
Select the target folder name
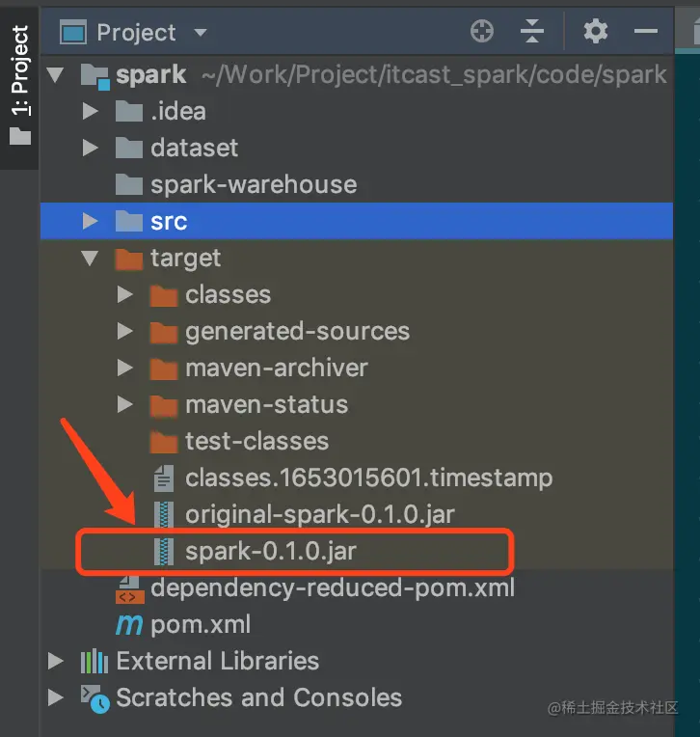(185, 259)
